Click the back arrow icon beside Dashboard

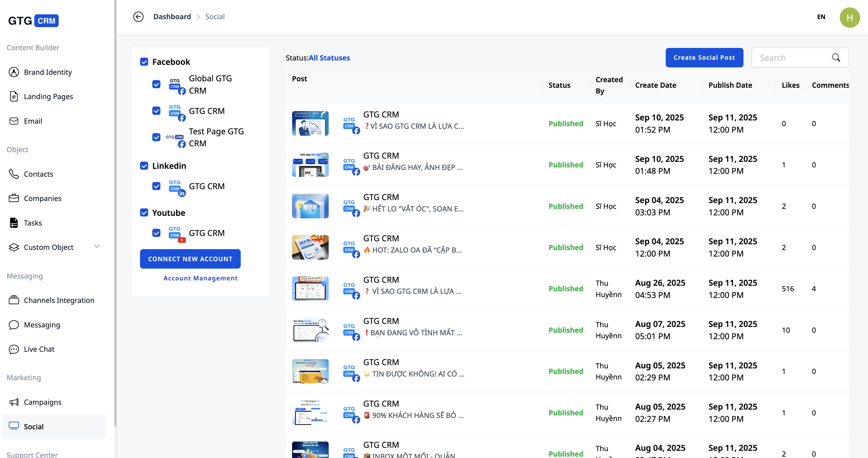tap(138, 16)
